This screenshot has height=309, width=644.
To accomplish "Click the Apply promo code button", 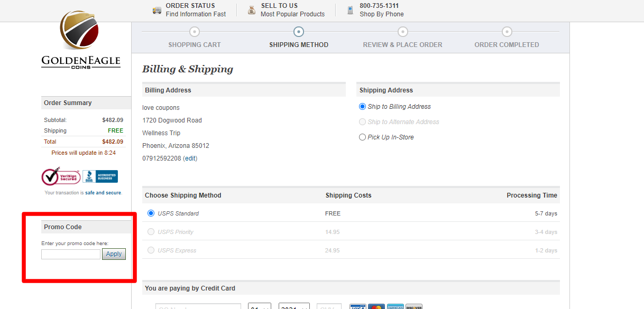I will click(114, 254).
